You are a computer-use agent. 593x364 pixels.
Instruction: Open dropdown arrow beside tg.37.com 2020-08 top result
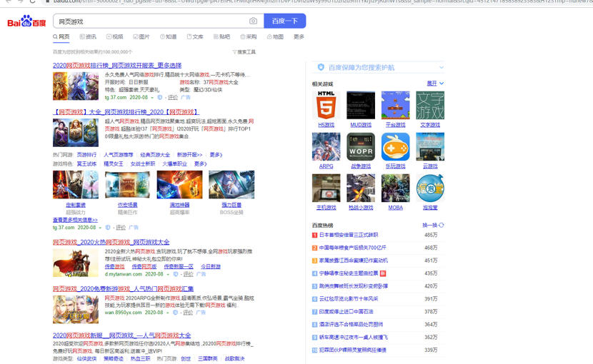(152, 98)
